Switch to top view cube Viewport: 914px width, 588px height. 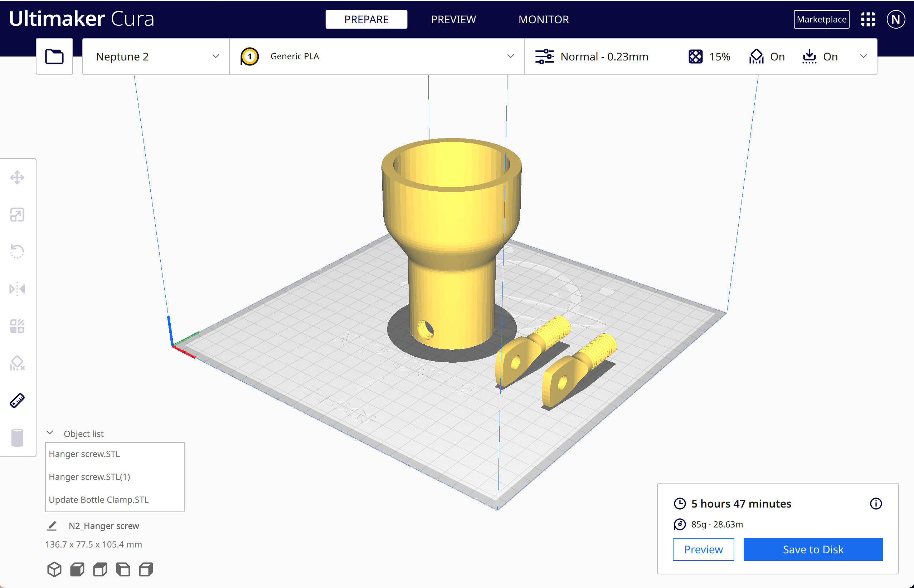(x=100, y=569)
